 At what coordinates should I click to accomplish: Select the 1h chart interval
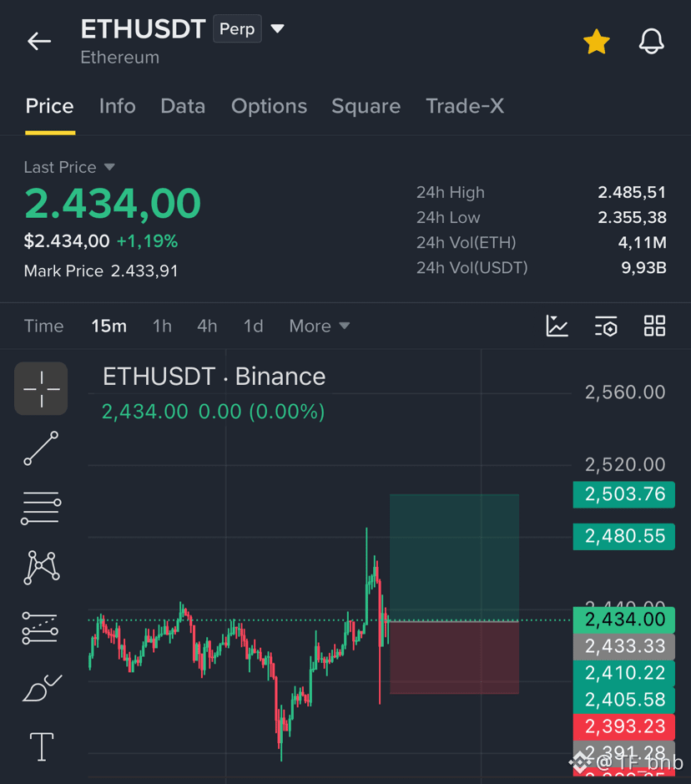[162, 326]
